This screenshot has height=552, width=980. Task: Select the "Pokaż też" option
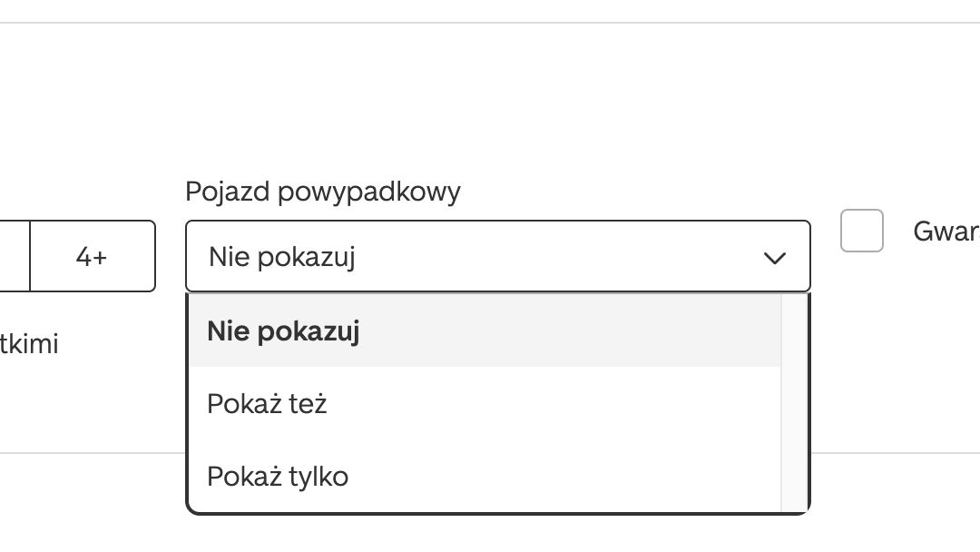coord(267,403)
